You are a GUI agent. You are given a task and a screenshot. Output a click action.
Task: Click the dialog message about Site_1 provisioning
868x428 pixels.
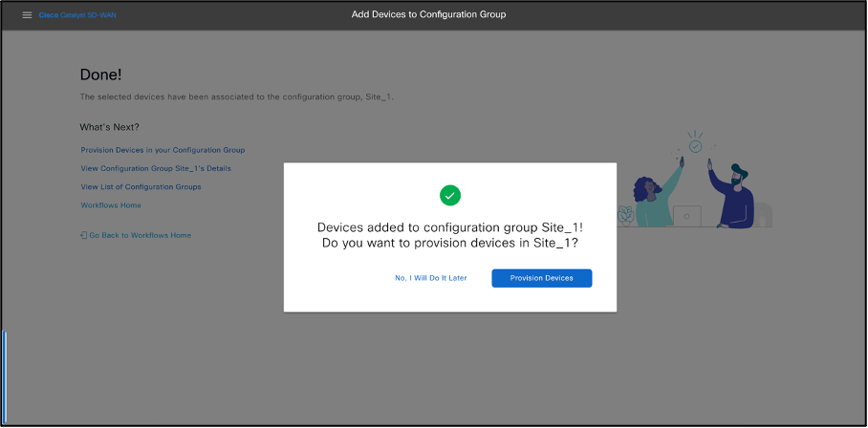[449, 235]
